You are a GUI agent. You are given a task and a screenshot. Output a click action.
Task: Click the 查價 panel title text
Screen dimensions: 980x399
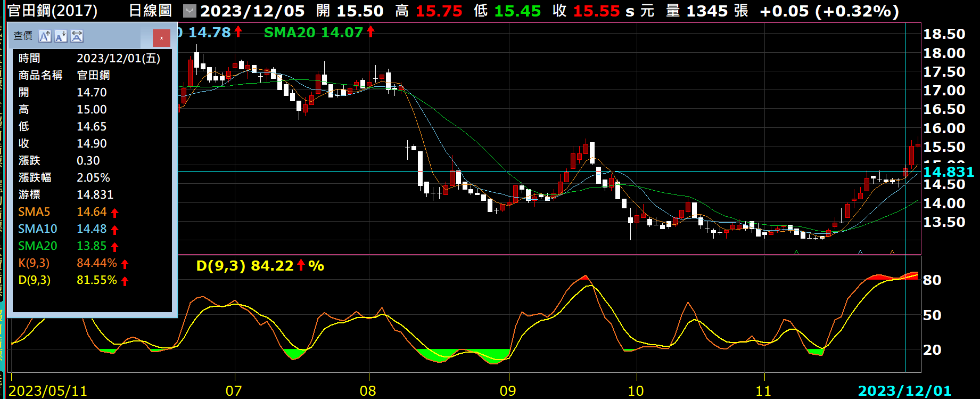[x=23, y=36]
